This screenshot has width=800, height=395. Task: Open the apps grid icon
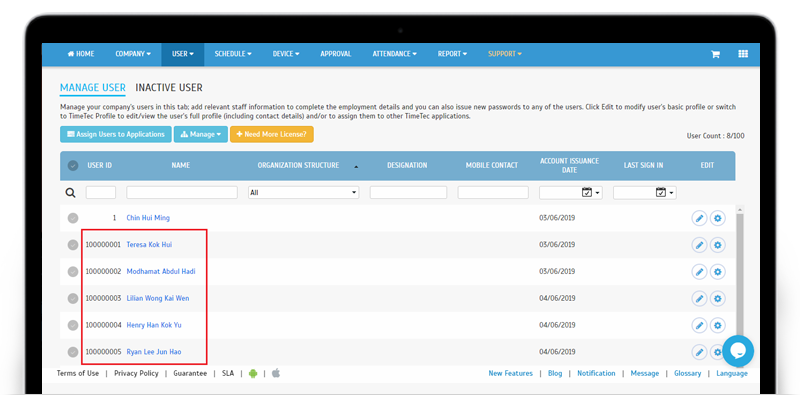point(743,54)
